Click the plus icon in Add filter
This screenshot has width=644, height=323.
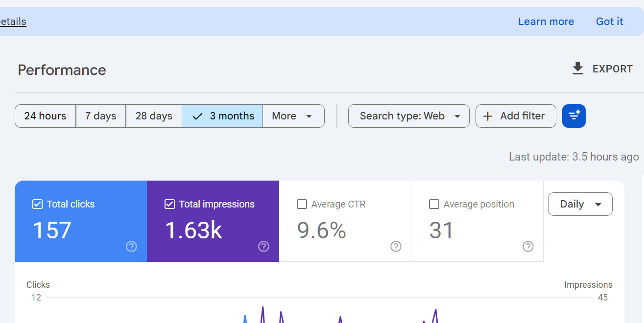click(x=488, y=116)
